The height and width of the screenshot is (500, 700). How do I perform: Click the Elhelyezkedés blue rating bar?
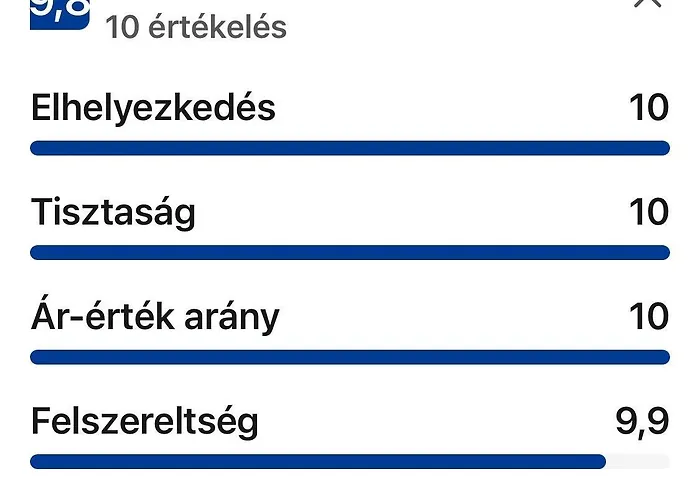coord(350,149)
